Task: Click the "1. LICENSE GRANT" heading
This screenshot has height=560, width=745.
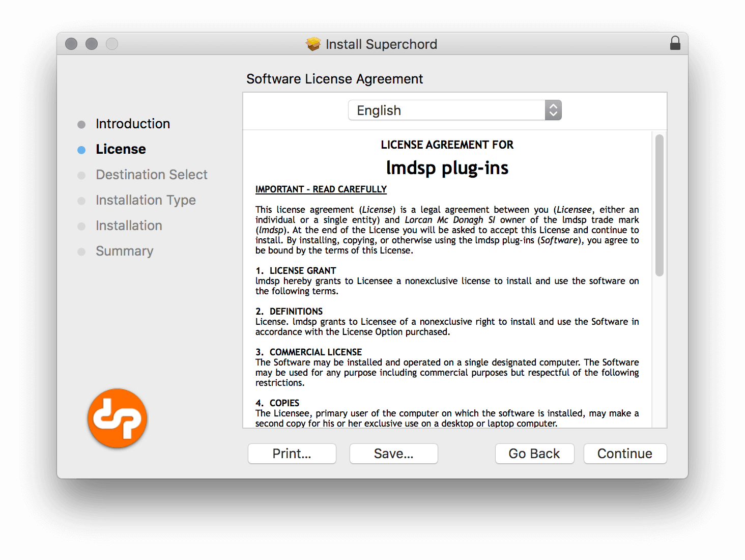Action: click(296, 270)
